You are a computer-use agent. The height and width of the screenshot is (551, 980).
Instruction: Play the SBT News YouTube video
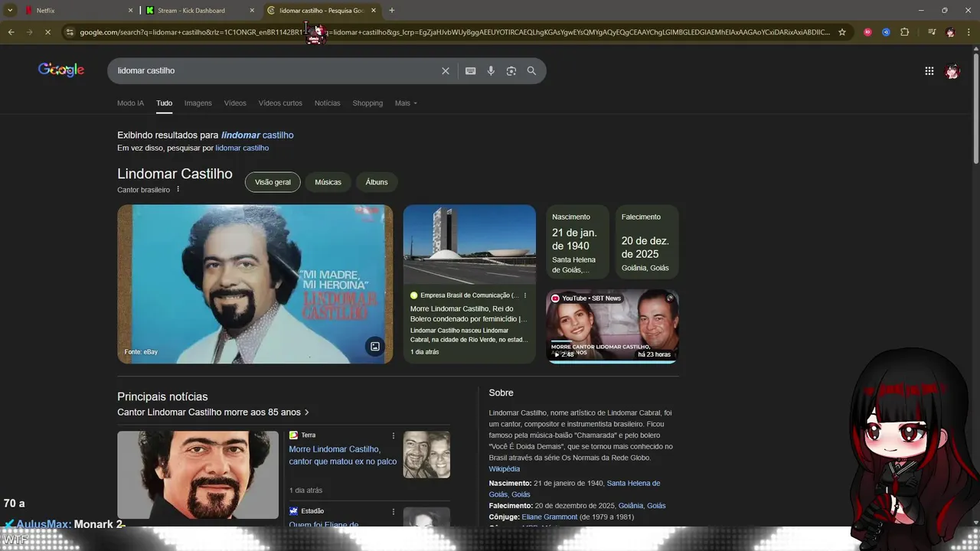pos(612,325)
